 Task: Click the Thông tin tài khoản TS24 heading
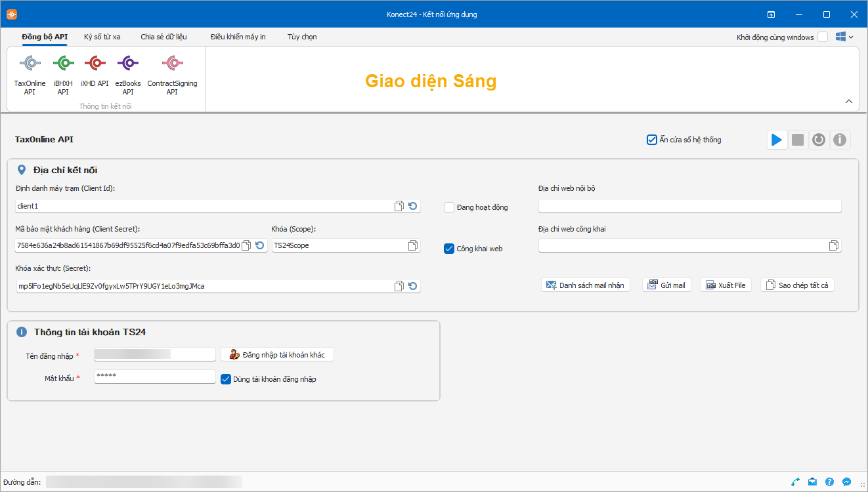[90, 333]
